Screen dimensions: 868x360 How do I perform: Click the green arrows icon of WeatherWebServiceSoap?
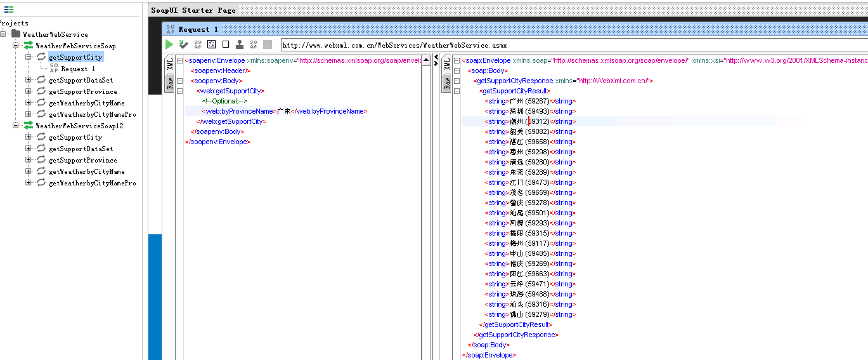pyautogui.click(x=29, y=46)
